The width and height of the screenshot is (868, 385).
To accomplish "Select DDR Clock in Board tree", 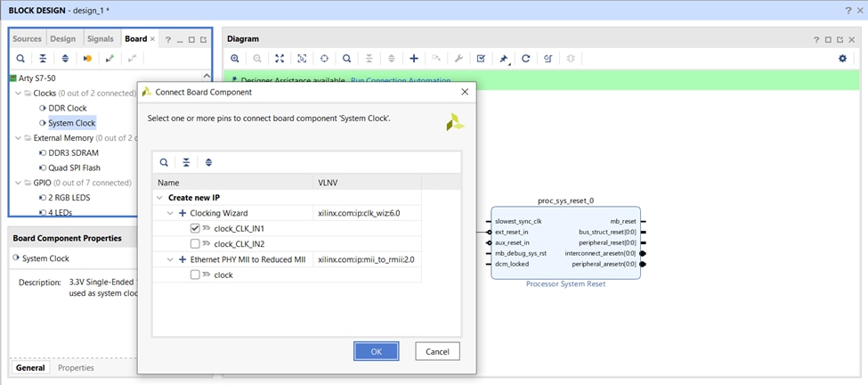I will pyautogui.click(x=68, y=108).
